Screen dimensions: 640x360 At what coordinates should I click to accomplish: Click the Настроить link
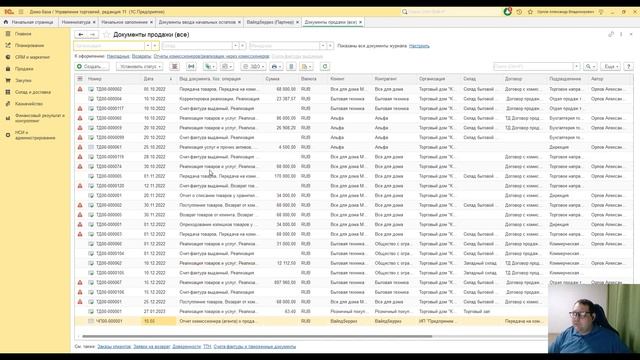tap(419, 46)
